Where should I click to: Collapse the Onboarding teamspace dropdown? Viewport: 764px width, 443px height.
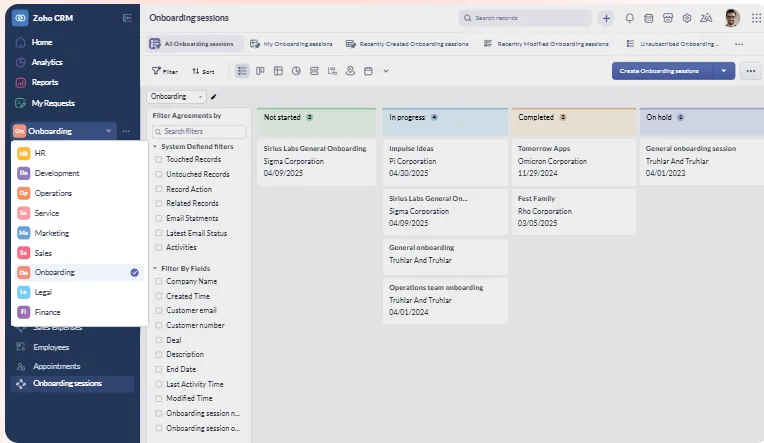[x=109, y=131]
